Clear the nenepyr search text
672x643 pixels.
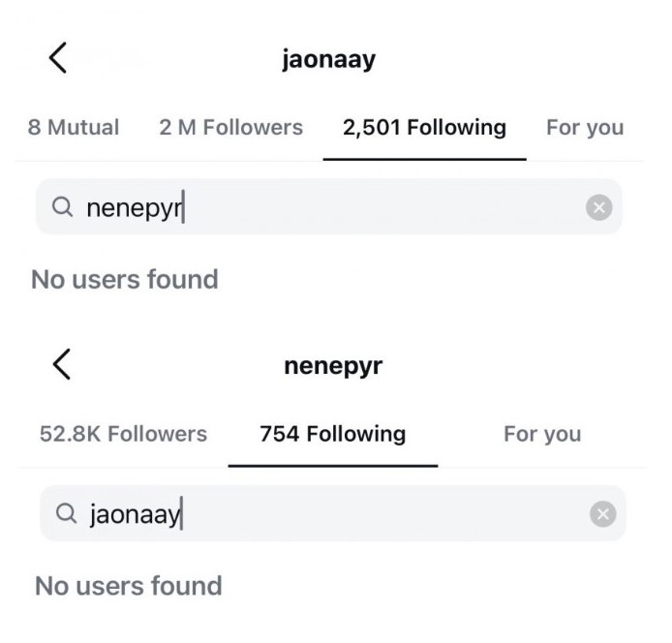598,207
